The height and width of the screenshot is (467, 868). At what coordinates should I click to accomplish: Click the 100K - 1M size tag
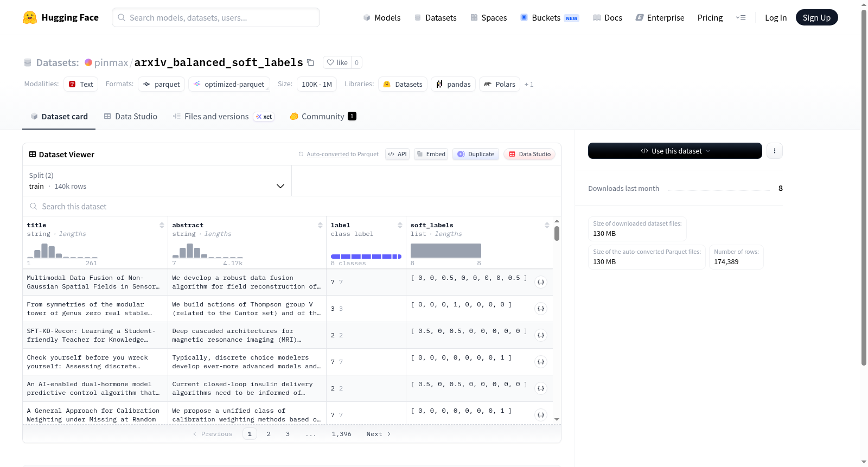pyautogui.click(x=317, y=84)
